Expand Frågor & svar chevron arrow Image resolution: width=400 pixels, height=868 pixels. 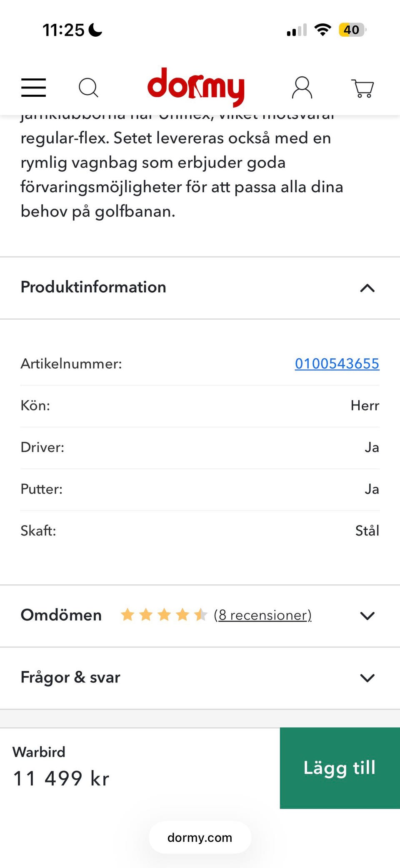[x=367, y=678]
